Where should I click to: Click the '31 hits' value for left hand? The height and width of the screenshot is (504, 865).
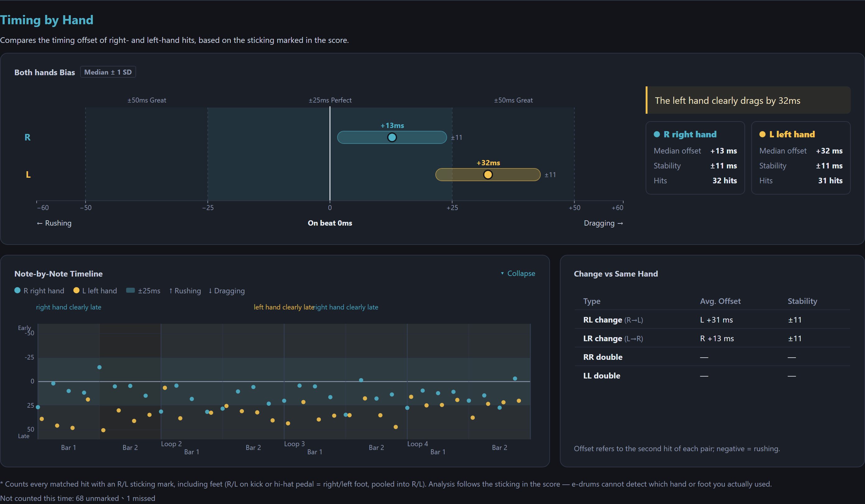[x=830, y=181]
